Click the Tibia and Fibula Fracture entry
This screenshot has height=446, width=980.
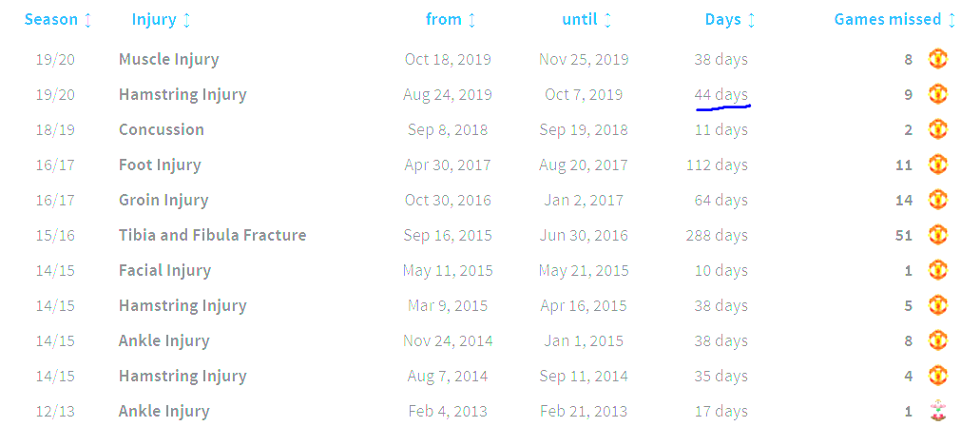(212, 235)
